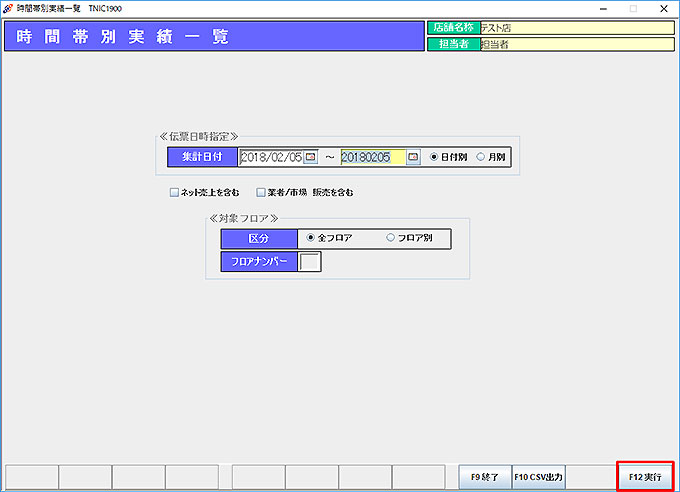Click the F10 CSV出力 button

pos(538,477)
